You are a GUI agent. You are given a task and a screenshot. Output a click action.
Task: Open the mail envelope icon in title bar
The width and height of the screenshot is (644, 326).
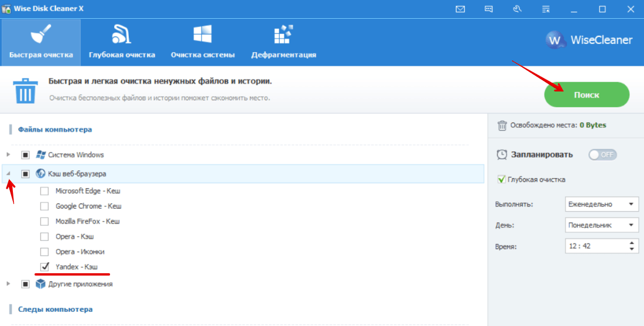[460, 9]
